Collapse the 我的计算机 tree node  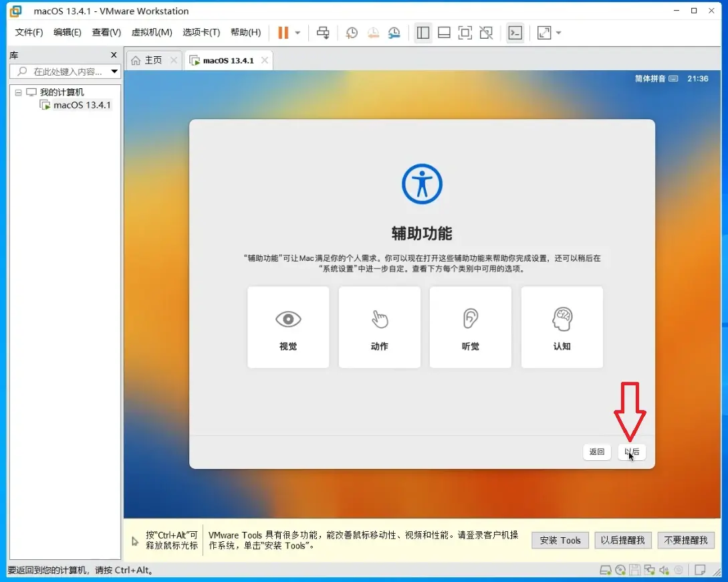(x=18, y=92)
